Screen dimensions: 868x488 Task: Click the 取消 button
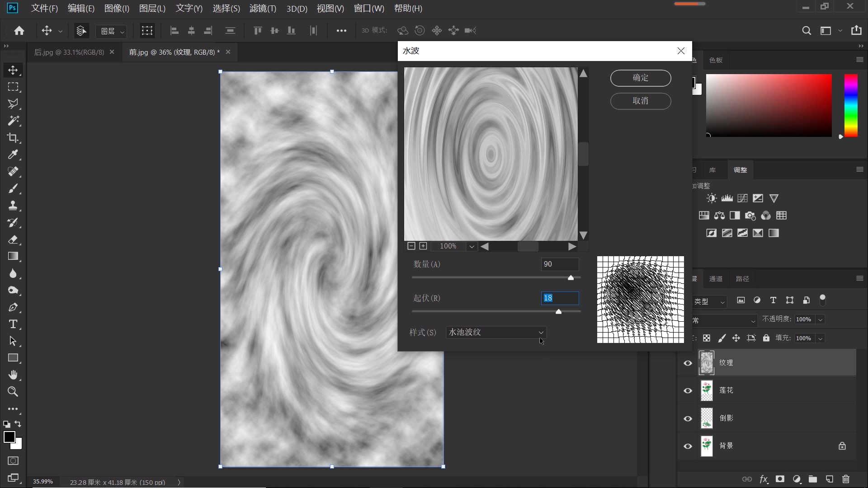pos(640,101)
